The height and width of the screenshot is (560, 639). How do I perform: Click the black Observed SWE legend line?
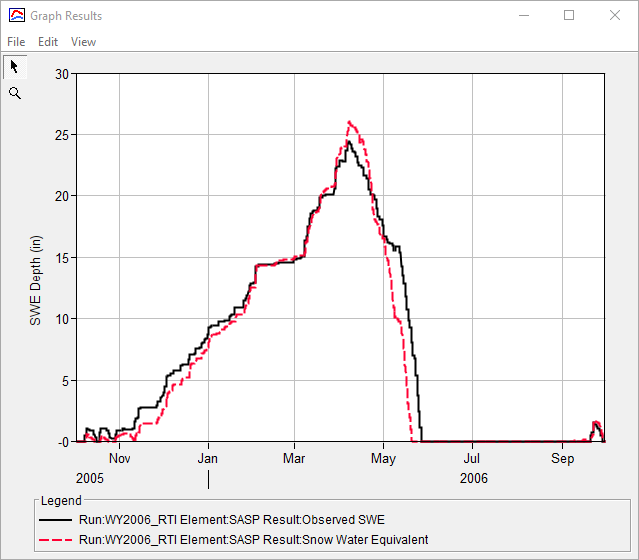coord(56,520)
